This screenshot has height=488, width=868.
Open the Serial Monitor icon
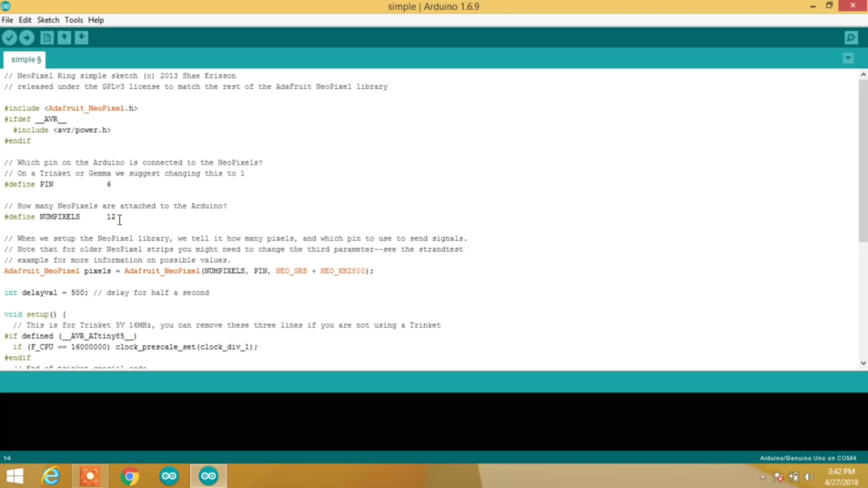click(x=851, y=37)
